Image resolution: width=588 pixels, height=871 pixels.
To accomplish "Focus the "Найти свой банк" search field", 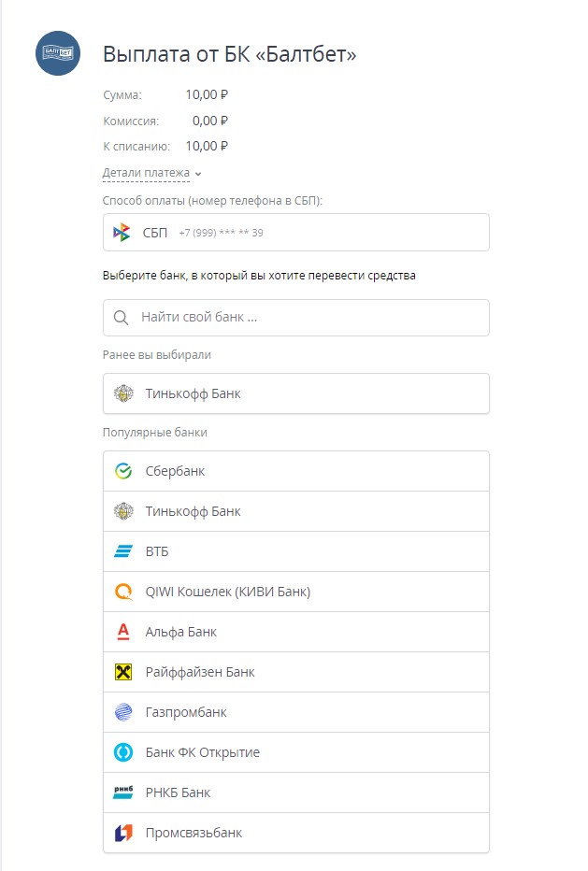I will point(308,318).
